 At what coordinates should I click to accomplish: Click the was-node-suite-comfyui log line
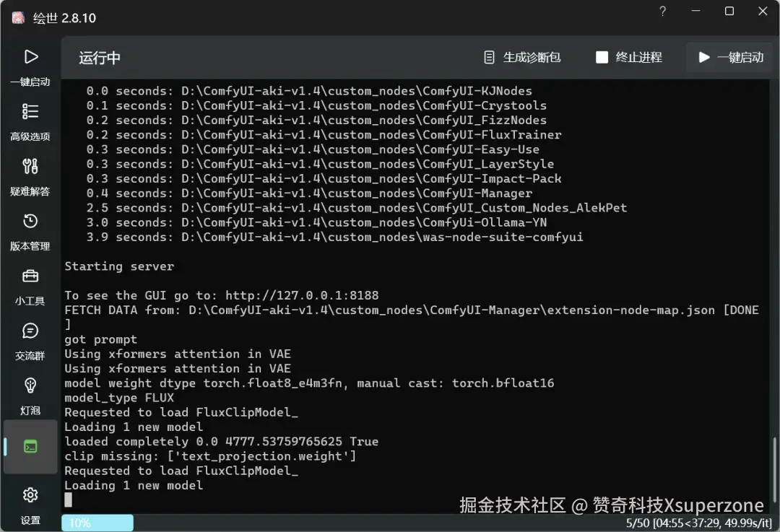click(335, 237)
